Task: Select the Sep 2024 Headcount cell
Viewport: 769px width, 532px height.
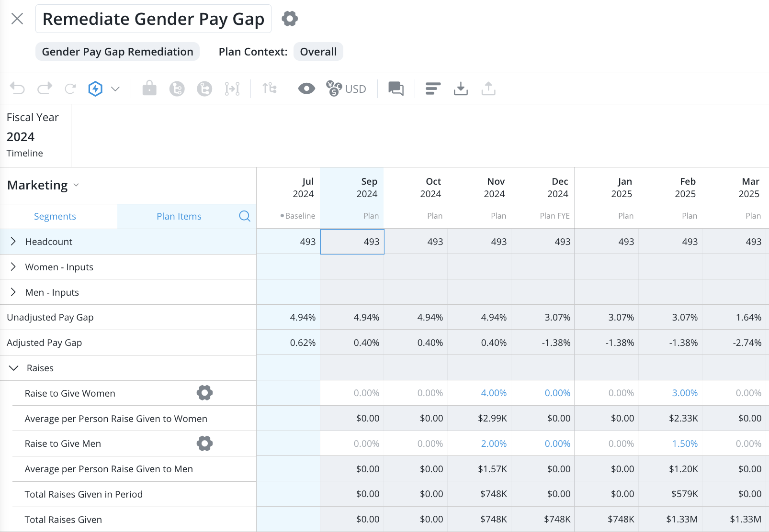Action: pyautogui.click(x=352, y=242)
